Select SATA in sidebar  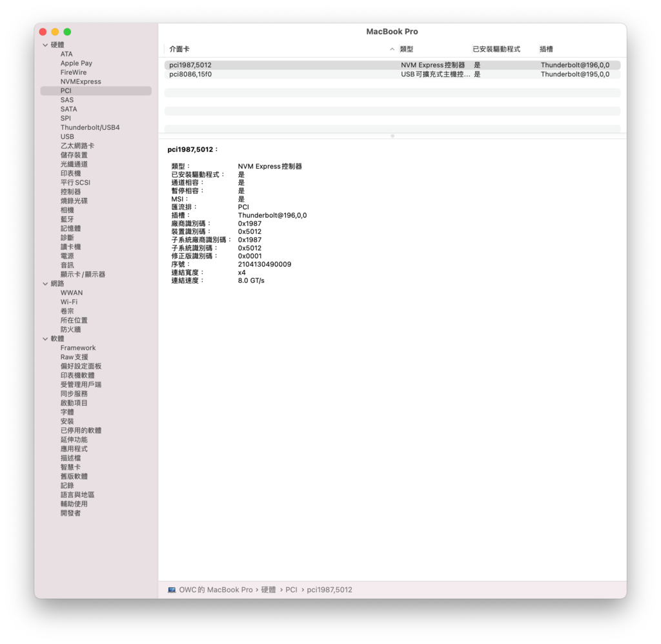click(x=68, y=109)
